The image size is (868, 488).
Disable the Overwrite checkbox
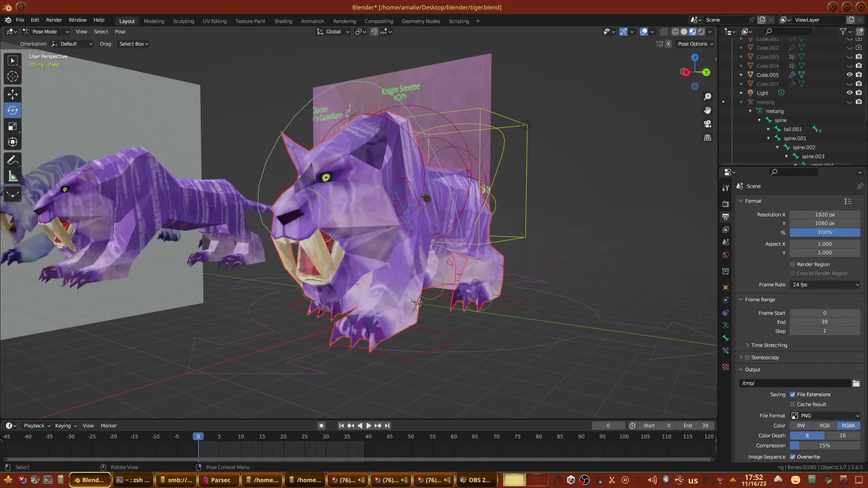point(793,457)
